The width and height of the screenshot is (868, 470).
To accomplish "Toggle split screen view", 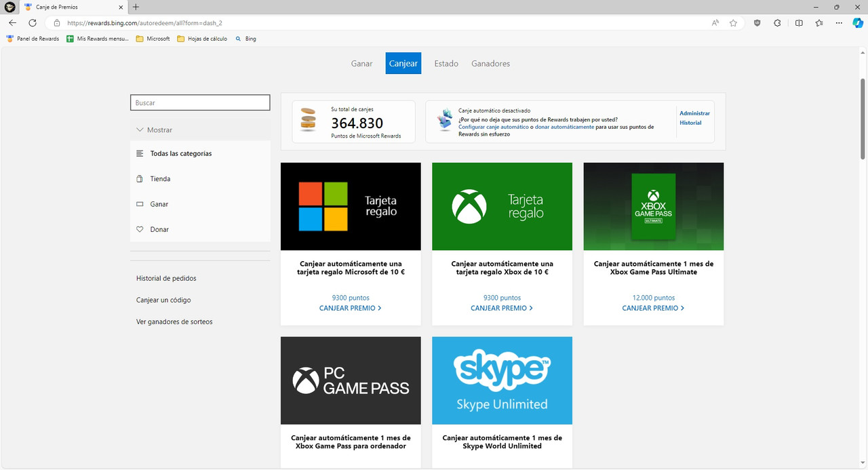I will (x=799, y=22).
